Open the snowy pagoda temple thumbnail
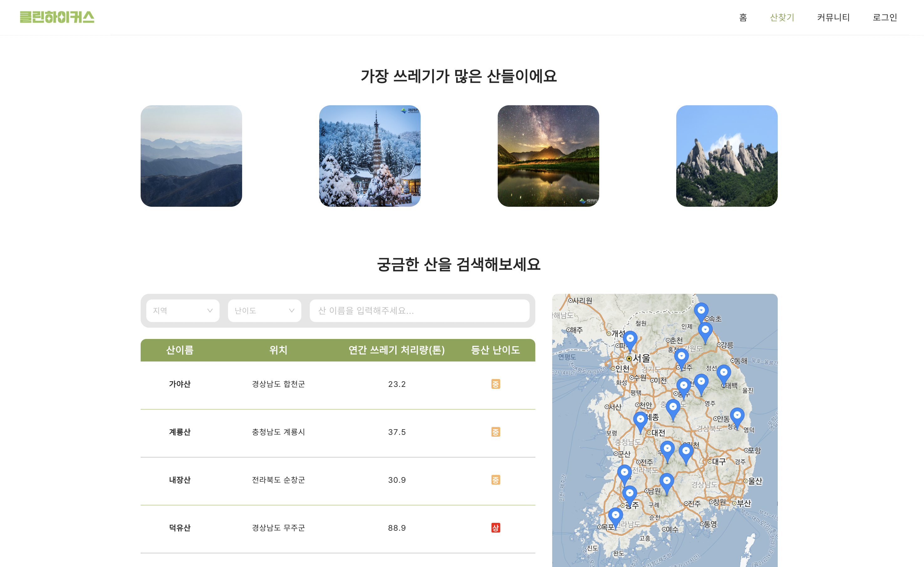Image resolution: width=924 pixels, height=567 pixels. click(369, 156)
